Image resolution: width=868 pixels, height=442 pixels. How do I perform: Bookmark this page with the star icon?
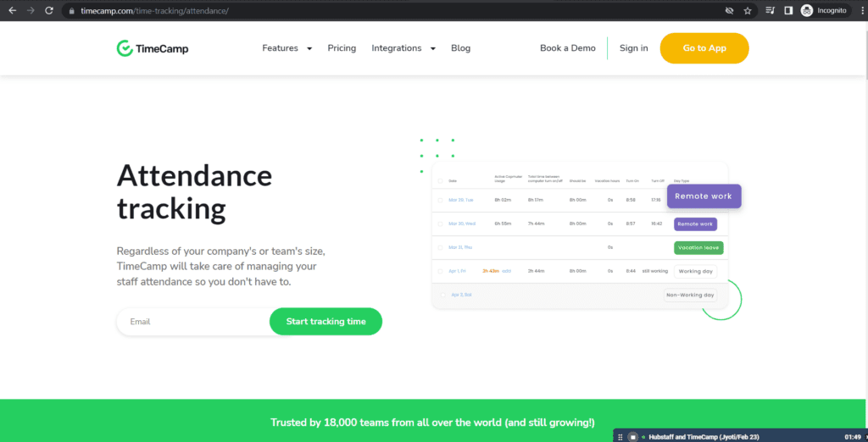[748, 10]
